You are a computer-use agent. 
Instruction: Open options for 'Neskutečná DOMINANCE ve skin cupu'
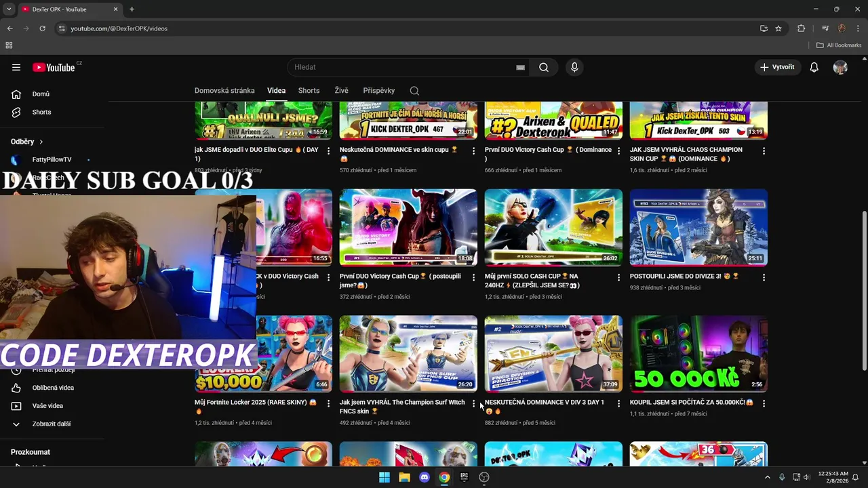pos(473,150)
